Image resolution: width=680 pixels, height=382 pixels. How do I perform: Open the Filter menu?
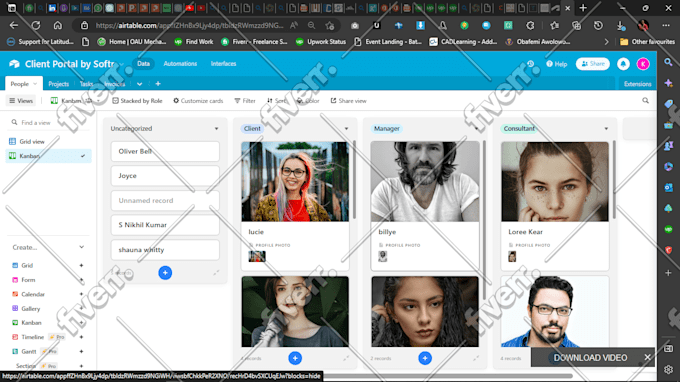click(x=245, y=101)
